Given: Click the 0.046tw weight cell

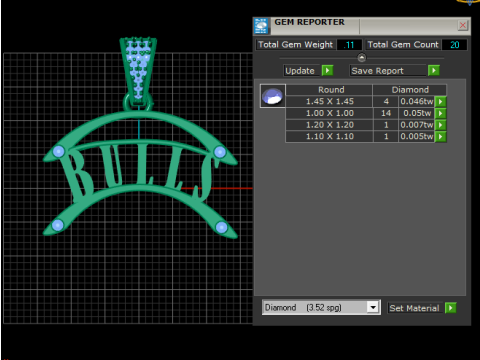Looking at the screenshot, I should [x=417, y=101].
